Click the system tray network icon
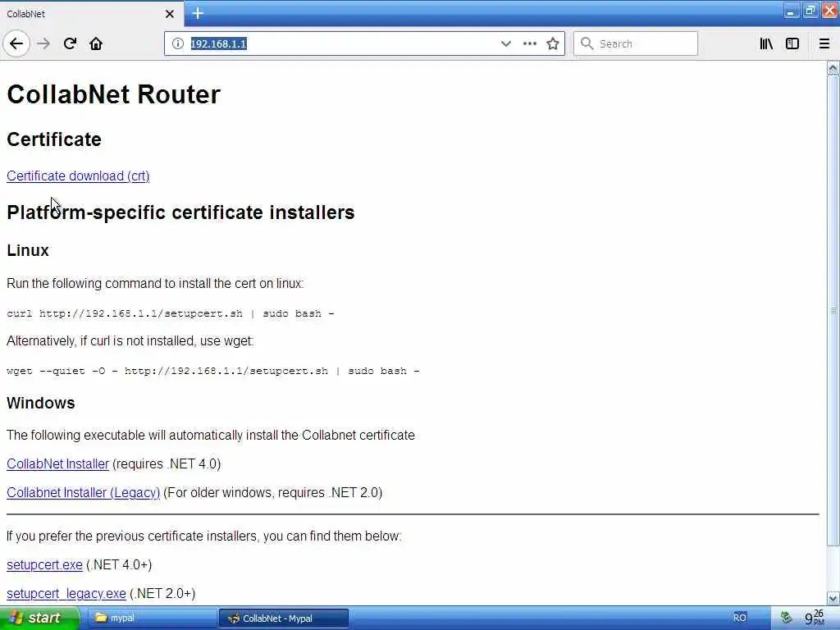 pyautogui.click(x=786, y=618)
